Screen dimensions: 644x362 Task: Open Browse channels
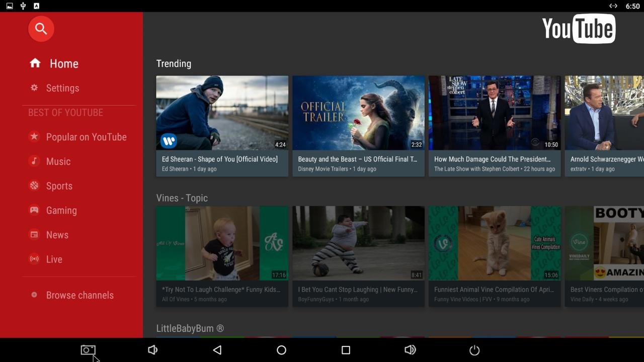[x=79, y=295]
